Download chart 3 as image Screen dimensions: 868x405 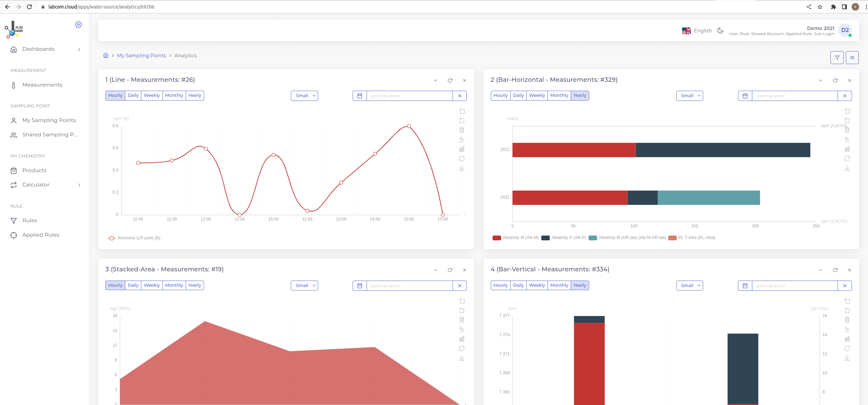[462, 358]
